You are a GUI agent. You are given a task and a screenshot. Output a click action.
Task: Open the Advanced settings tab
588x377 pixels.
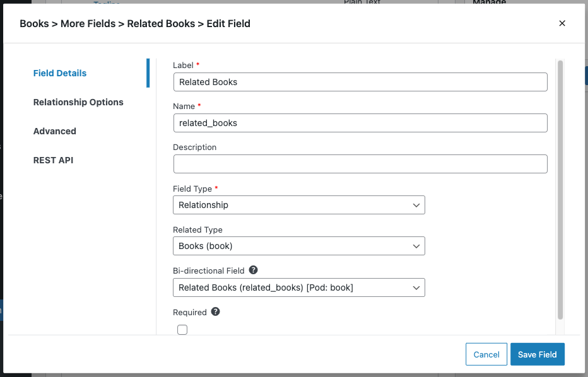(54, 131)
